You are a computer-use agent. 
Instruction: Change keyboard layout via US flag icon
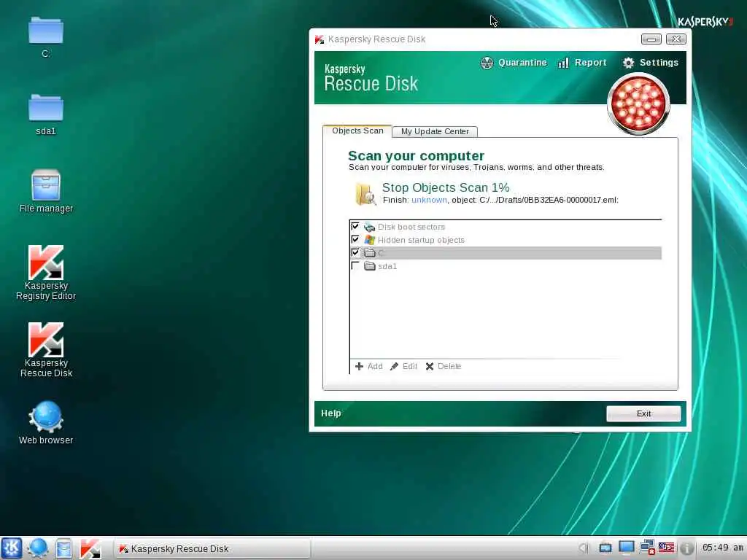666,548
